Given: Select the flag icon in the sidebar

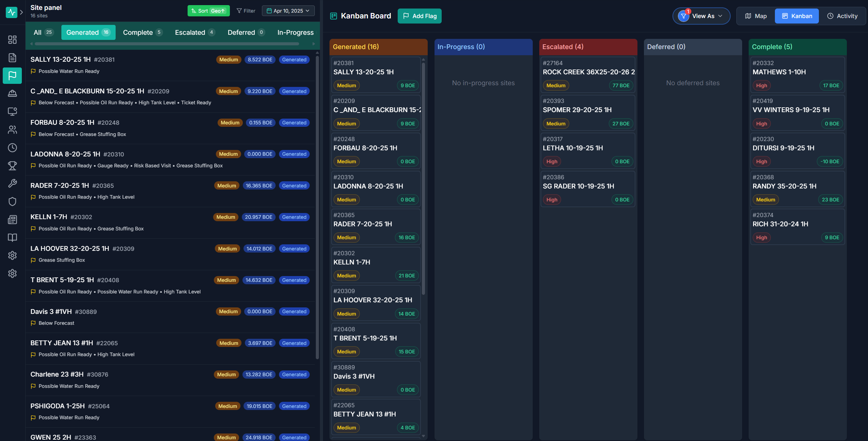Looking at the screenshot, I should pos(13,76).
